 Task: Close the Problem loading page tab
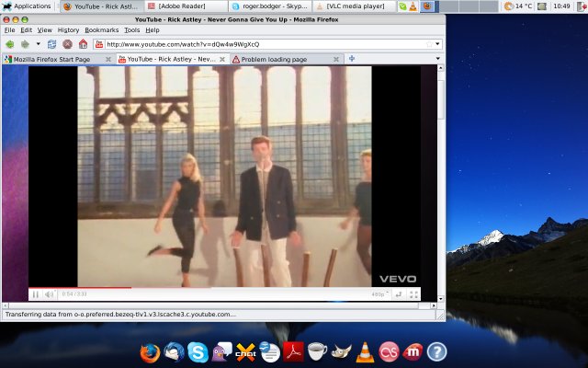tap(336, 59)
